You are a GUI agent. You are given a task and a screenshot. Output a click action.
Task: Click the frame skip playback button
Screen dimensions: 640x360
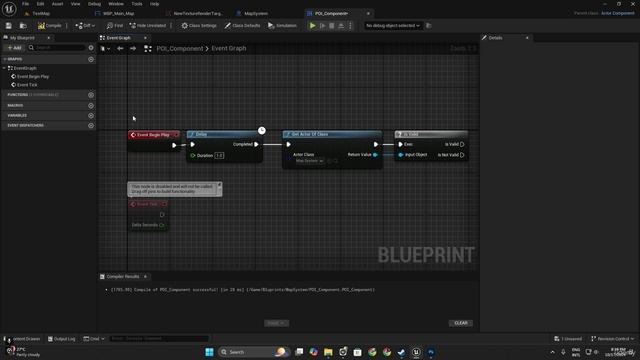(x=322, y=26)
